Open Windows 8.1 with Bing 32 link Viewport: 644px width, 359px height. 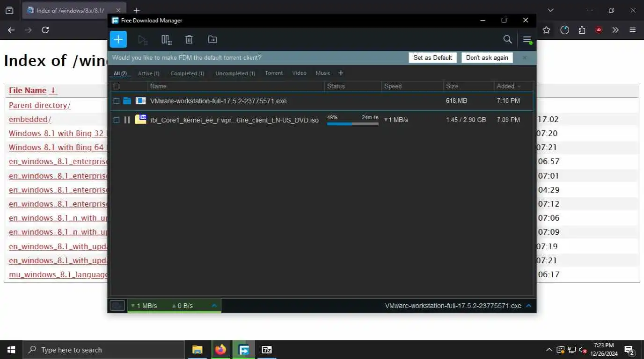point(58,133)
